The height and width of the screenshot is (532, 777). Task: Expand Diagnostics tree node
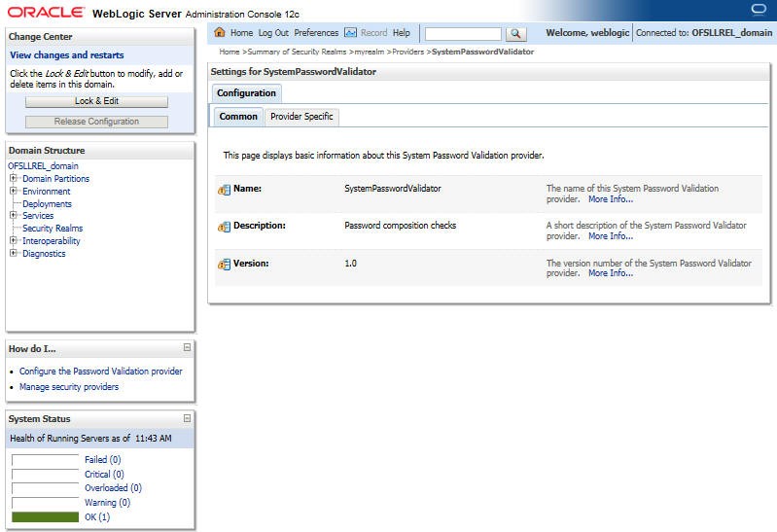click(14, 253)
